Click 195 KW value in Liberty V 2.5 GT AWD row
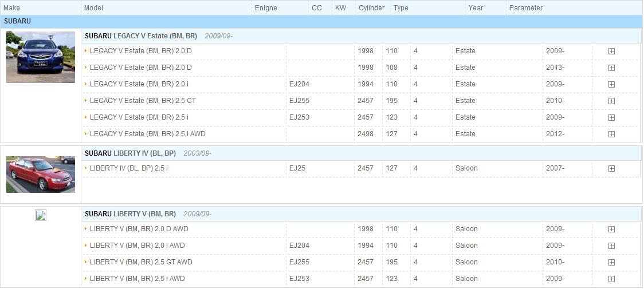This screenshot has width=644, height=289. point(392,262)
